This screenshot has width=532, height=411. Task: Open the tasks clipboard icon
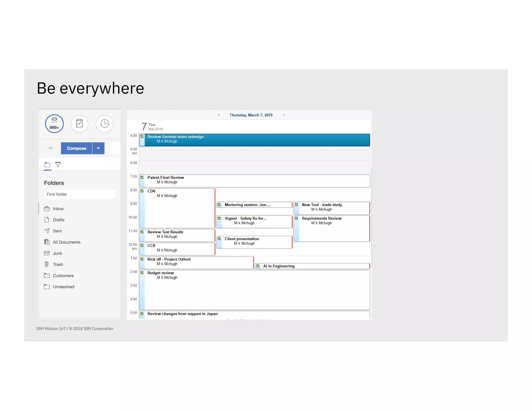[x=79, y=124]
